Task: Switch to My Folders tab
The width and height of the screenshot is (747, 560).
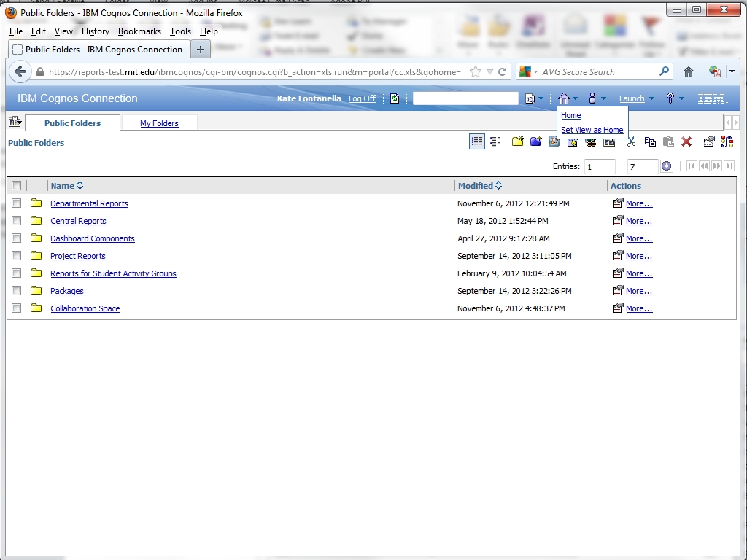Action: click(159, 123)
